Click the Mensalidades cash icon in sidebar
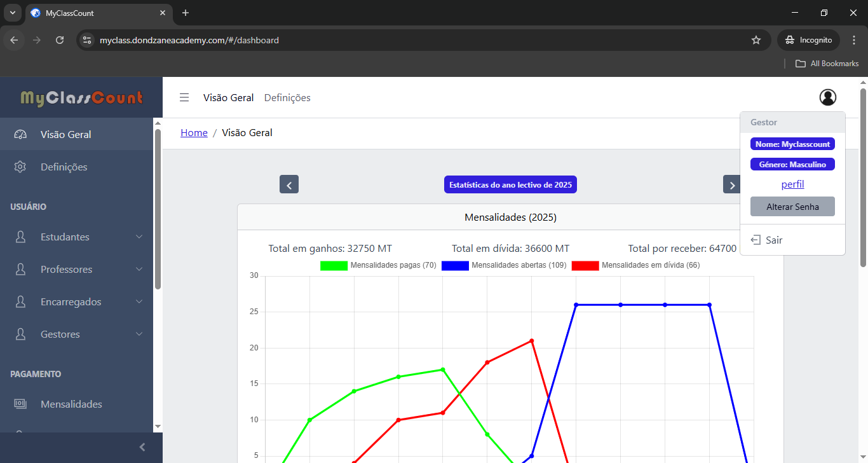The height and width of the screenshot is (463, 868). click(20, 404)
